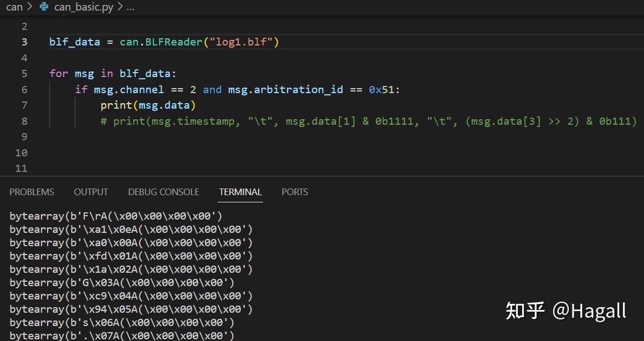
Task: Click the hex value 0x51 on line 6
Action: pos(380,89)
